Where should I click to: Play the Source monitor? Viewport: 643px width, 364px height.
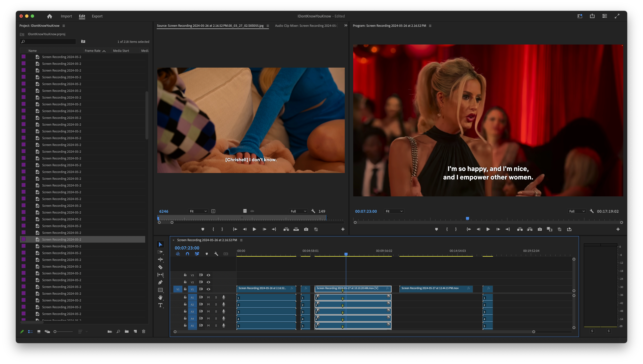[254, 229]
